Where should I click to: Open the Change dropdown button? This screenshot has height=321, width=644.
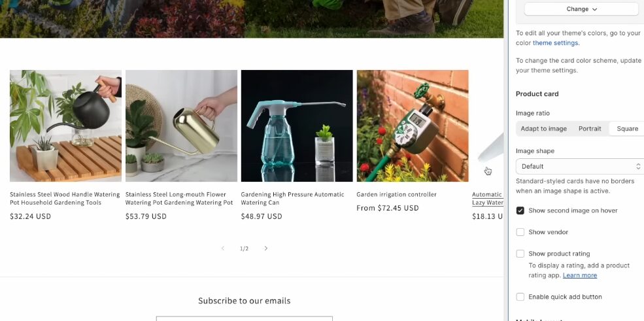581,9
